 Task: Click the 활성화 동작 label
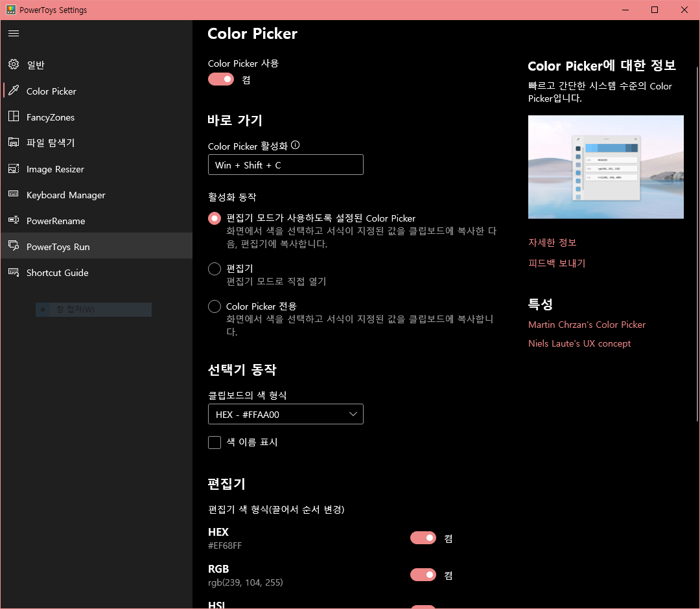pos(232,197)
